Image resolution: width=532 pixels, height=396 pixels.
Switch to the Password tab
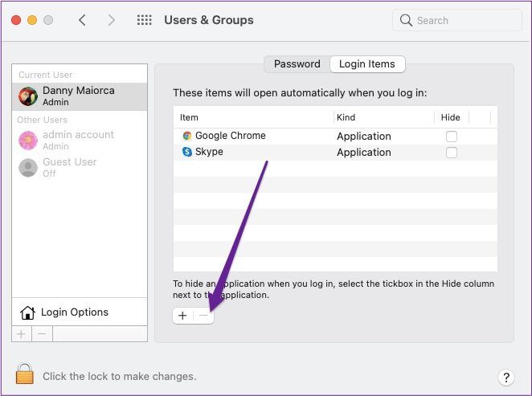(297, 64)
